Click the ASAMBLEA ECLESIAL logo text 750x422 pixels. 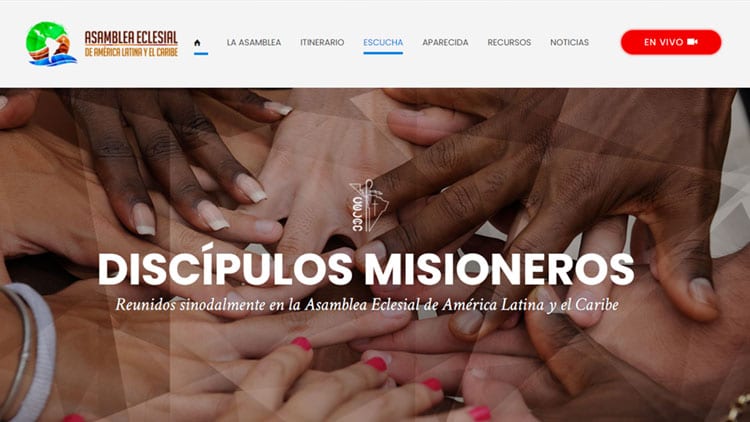(131, 38)
